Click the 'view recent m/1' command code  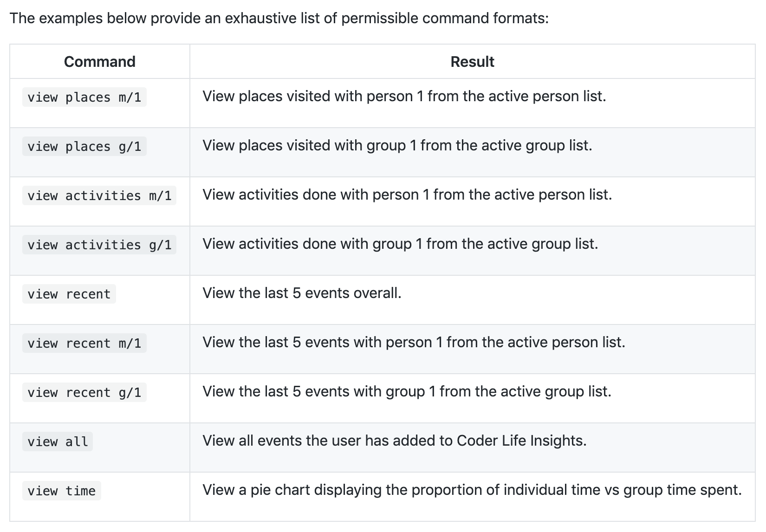pyautogui.click(x=84, y=344)
